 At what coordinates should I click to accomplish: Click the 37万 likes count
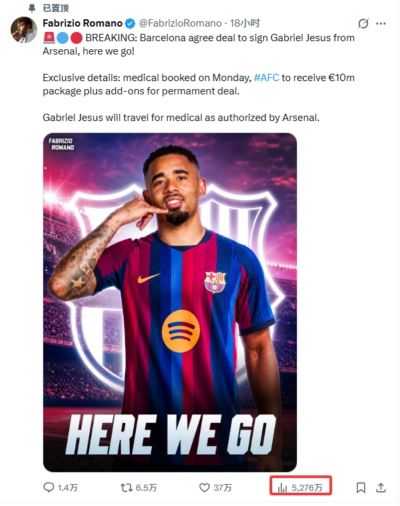point(222,488)
